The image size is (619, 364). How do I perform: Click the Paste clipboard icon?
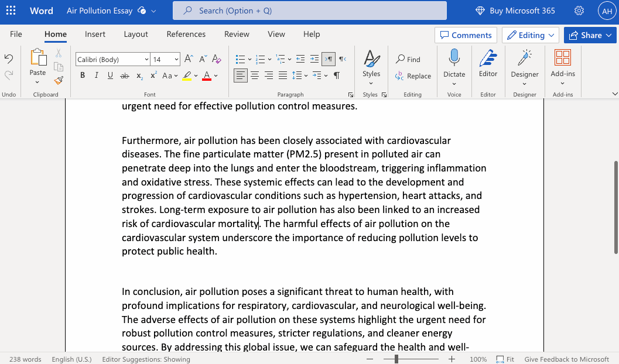tap(38, 57)
